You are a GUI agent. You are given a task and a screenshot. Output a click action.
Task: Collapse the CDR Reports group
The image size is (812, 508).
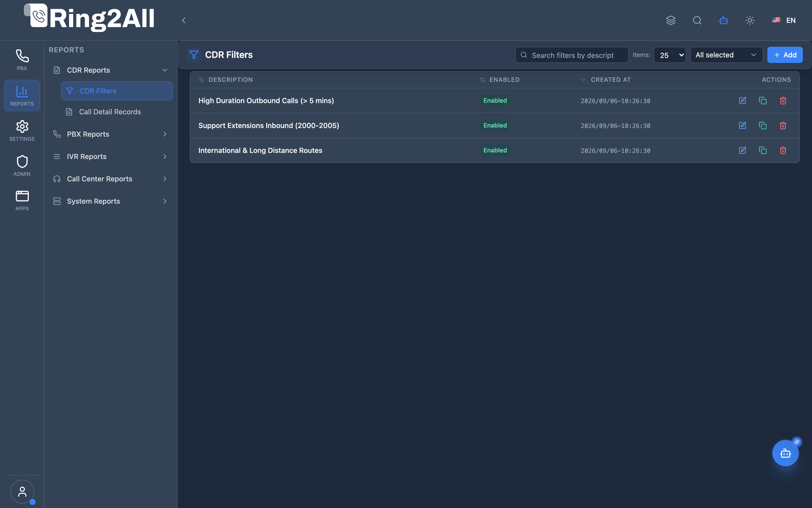tap(111, 70)
